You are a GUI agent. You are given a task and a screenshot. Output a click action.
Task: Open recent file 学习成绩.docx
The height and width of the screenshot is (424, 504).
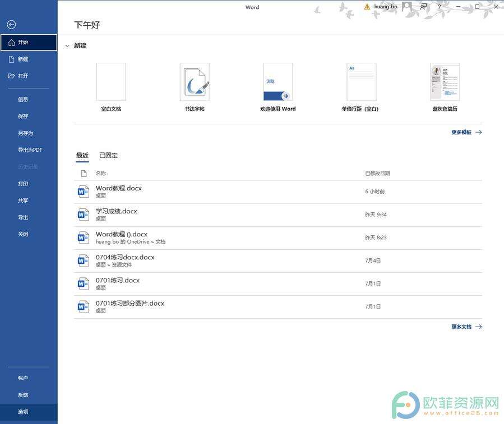pyautogui.click(x=278, y=215)
